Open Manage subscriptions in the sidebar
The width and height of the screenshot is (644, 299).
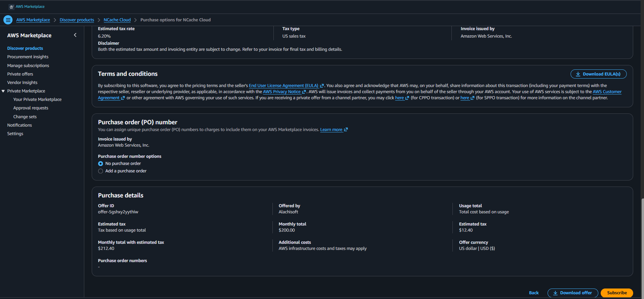click(28, 66)
